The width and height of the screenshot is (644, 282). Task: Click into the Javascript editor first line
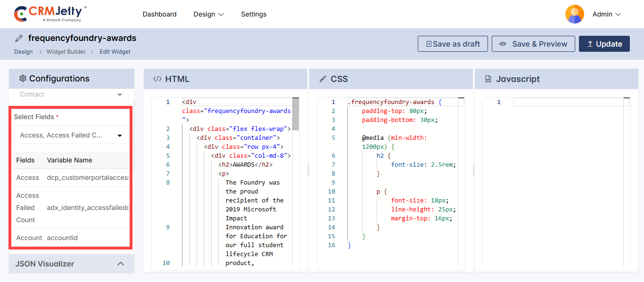[x=566, y=102]
